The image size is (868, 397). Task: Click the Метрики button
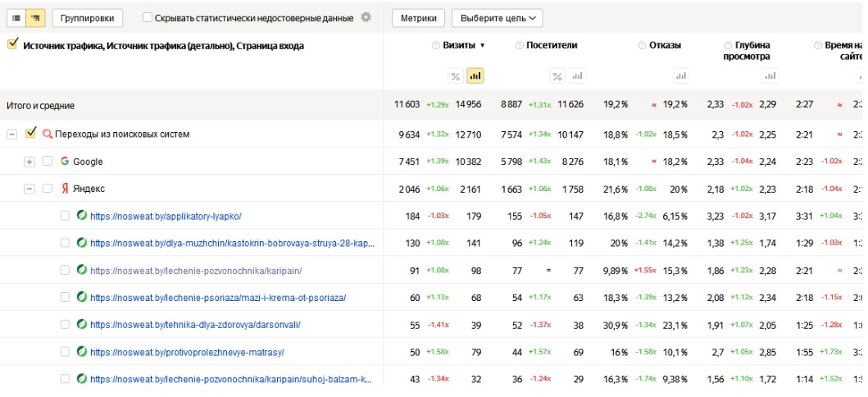click(419, 17)
